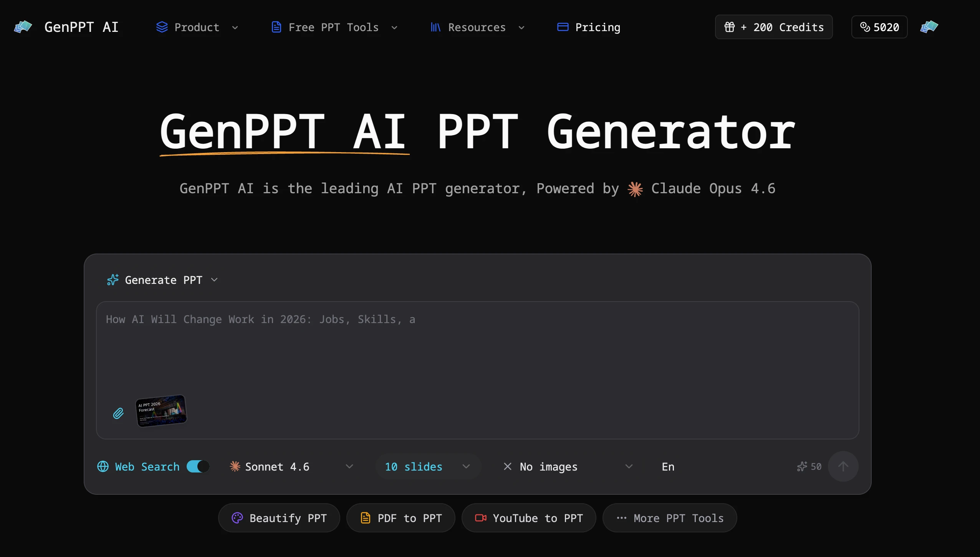
Task: Click the gift icon for 200 Credits
Action: [729, 27]
